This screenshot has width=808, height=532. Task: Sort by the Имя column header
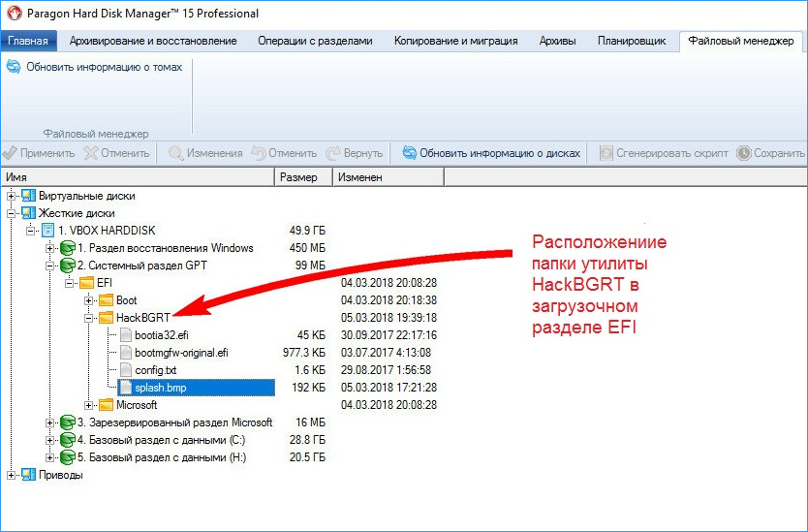[x=139, y=177]
